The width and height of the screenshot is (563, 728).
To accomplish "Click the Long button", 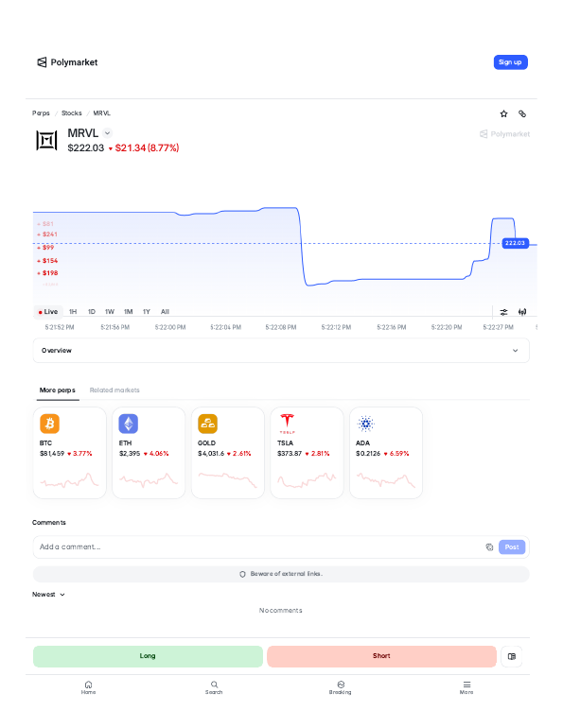I will pyautogui.click(x=148, y=656).
